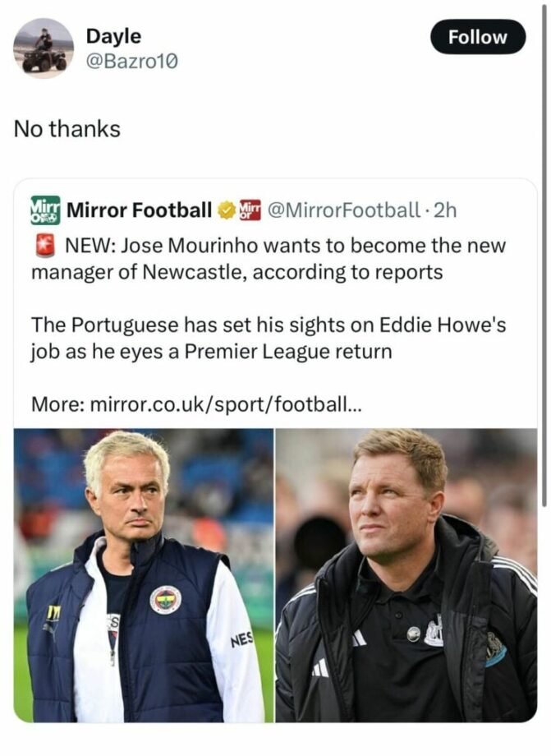The width and height of the screenshot is (551, 756).
Task: Click the vertical scrollbar on the right edge
Action: (545, 247)
